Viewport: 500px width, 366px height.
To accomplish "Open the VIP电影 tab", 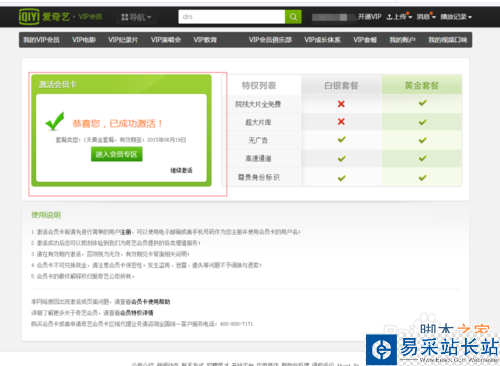I will click(84, 40).
